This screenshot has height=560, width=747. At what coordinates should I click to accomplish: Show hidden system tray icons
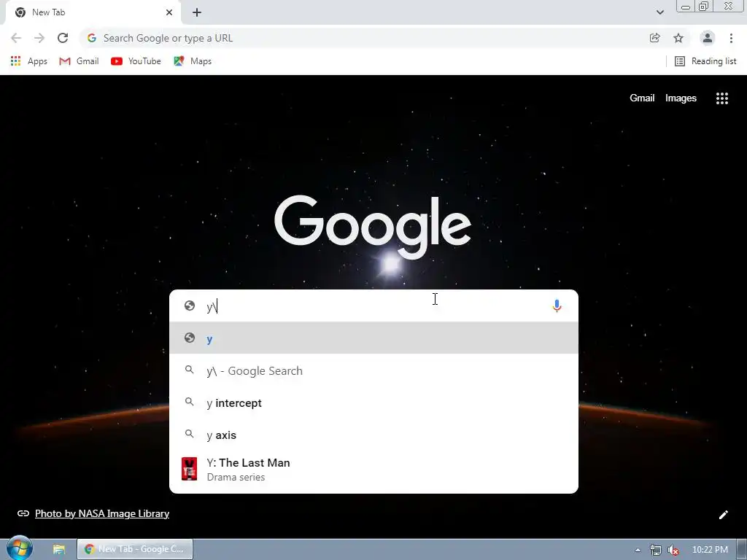point(638,550)
